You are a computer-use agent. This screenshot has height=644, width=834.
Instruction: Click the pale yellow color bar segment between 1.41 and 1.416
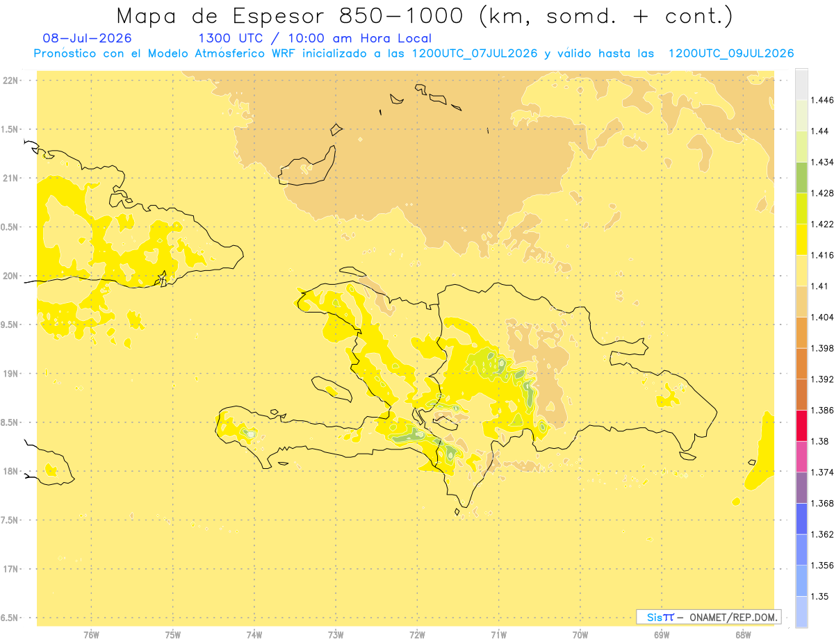coord(801,270)
